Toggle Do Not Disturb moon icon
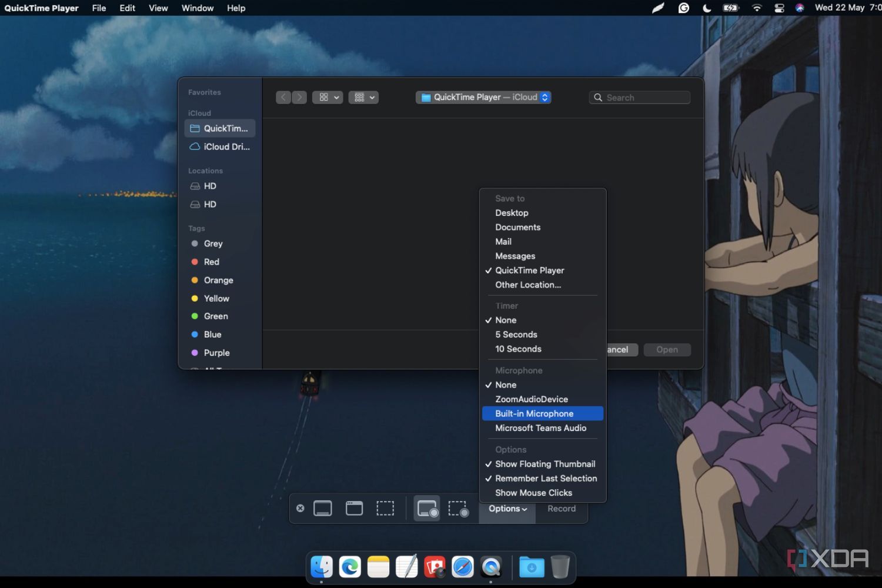Viewport: 882px width, 588px height. pos(707,8)
